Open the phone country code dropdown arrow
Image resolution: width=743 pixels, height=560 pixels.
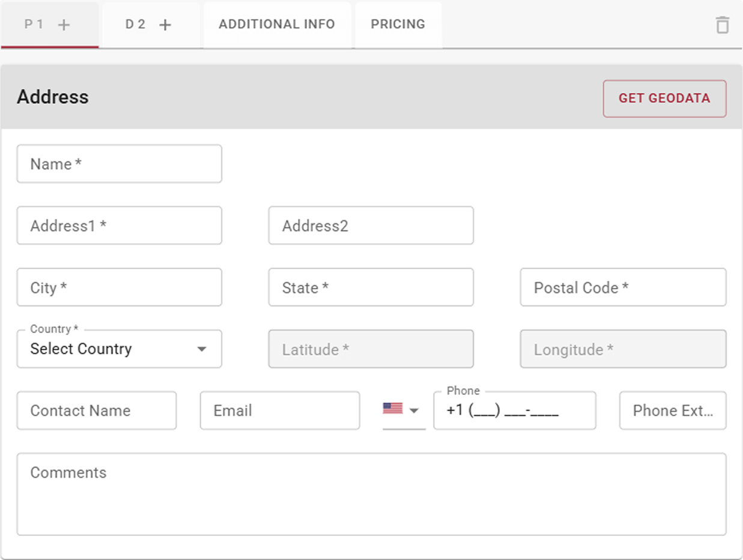click(414, 411)
